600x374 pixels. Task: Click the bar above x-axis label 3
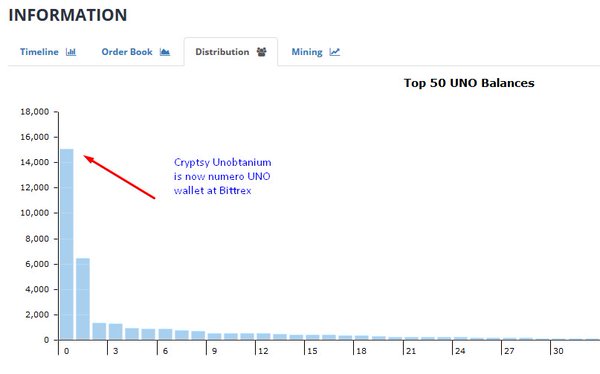tap(116, 332)
